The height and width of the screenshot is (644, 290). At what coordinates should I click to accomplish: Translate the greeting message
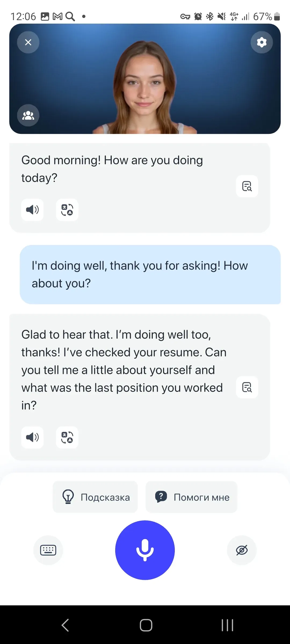67,210
